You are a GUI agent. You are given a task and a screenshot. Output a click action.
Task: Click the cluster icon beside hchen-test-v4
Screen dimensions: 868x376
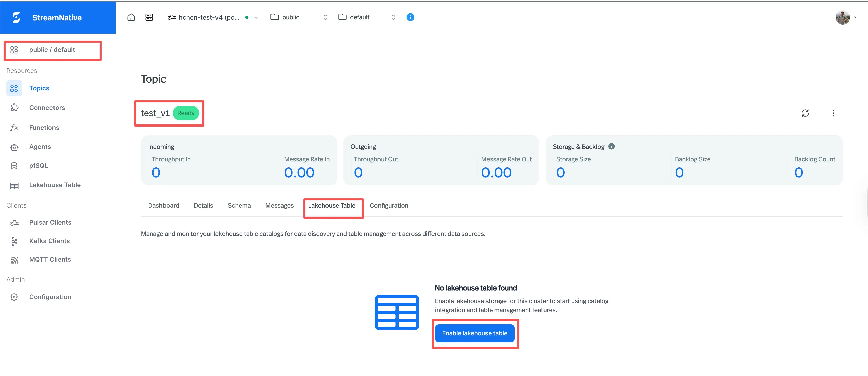click(172, 17)
